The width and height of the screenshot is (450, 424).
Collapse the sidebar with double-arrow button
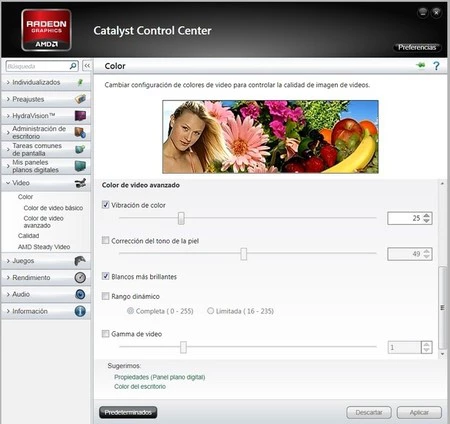87,66
